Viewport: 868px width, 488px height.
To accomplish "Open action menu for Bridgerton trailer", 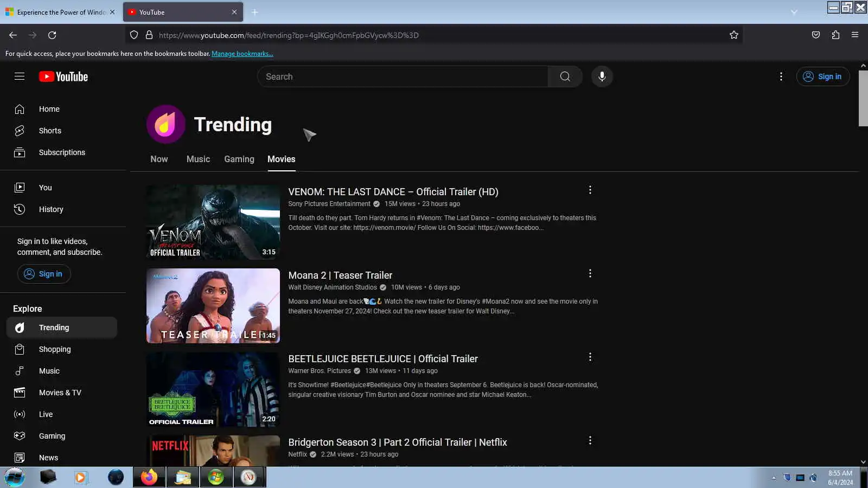I will tap(590, 441).
